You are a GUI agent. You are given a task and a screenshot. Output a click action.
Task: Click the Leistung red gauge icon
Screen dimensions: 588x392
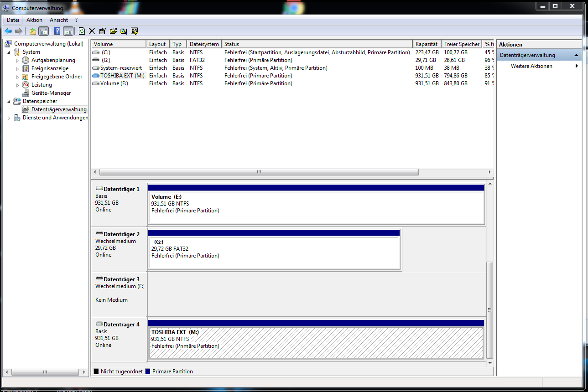[26, 85]
